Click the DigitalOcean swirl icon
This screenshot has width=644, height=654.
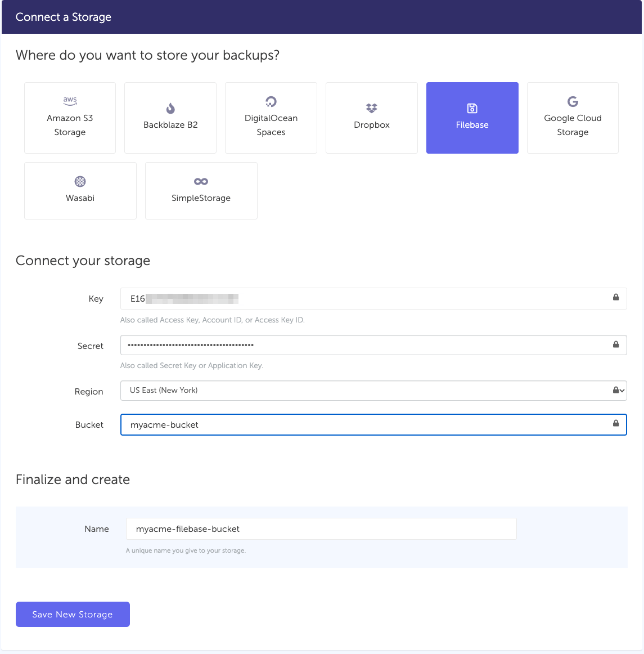click(271, 101)
